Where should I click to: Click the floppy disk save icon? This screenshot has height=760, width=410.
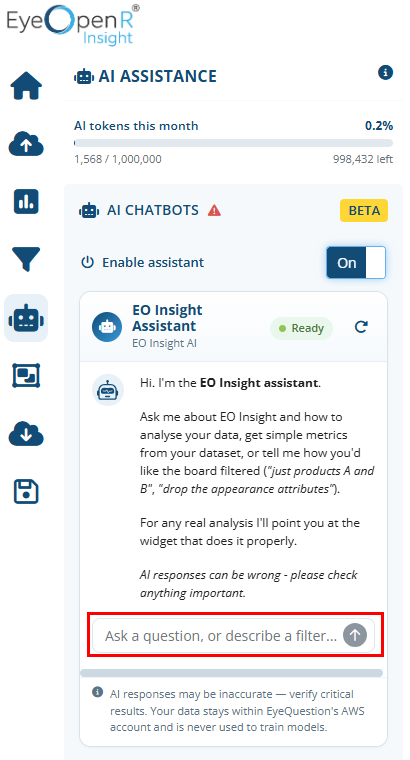coord(26,492)
